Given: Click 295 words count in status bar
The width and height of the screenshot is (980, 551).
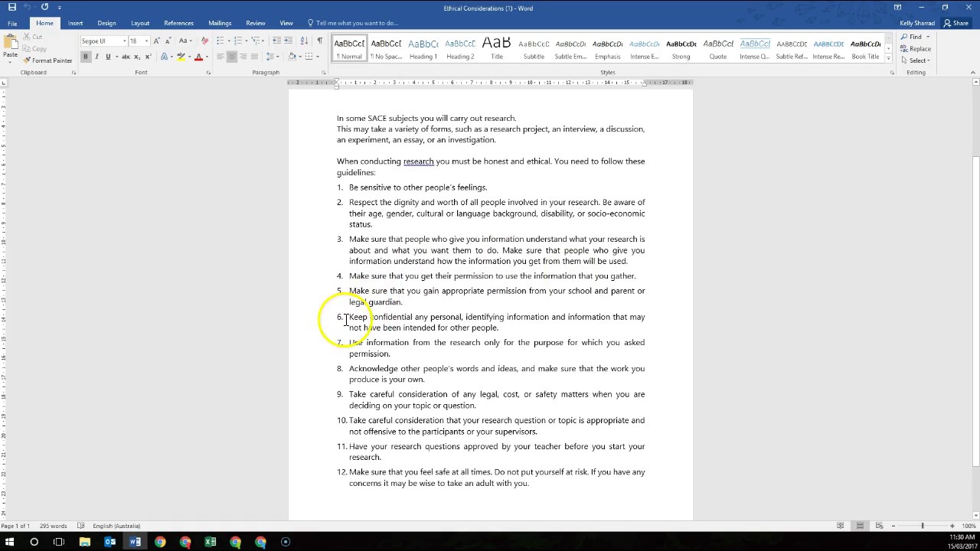Looking at the screenshot, I should click(x=54, y=526).
